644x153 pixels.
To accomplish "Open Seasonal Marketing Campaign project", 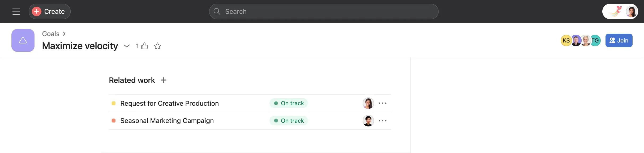I will tap(167, 121).
